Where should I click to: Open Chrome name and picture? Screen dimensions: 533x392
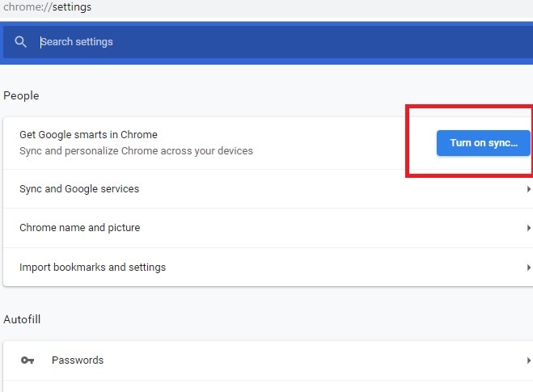coord(268,228)
